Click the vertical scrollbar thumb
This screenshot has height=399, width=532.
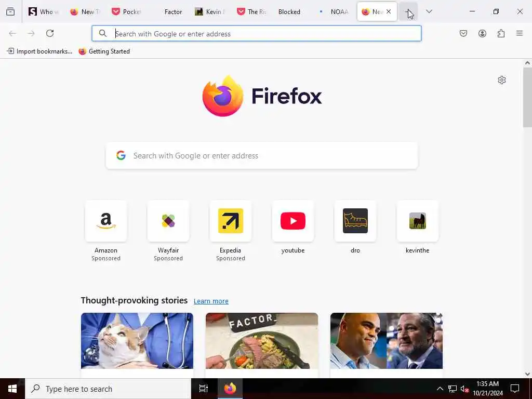[527, 97]
